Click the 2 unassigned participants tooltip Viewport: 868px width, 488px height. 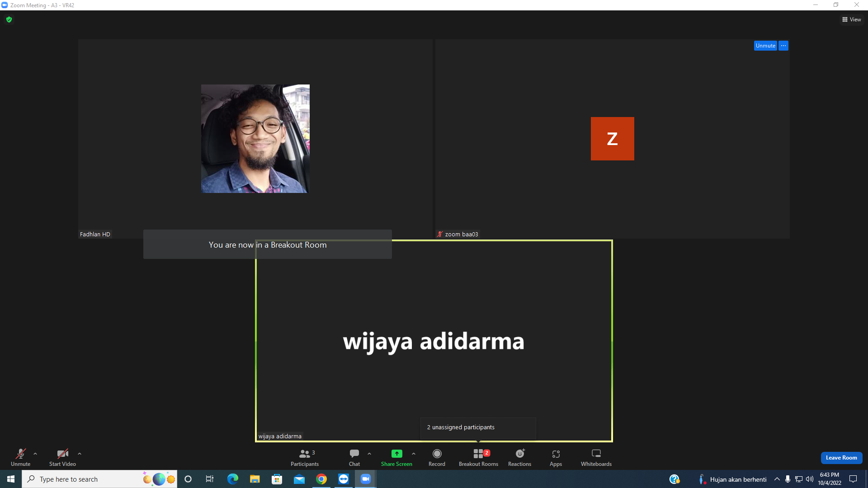pos(478,427)
